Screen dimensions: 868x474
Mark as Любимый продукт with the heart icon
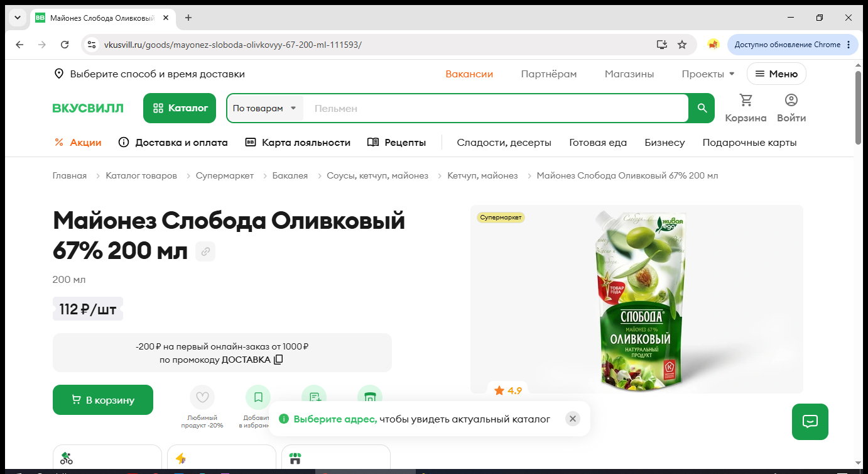tap(202, 397)
